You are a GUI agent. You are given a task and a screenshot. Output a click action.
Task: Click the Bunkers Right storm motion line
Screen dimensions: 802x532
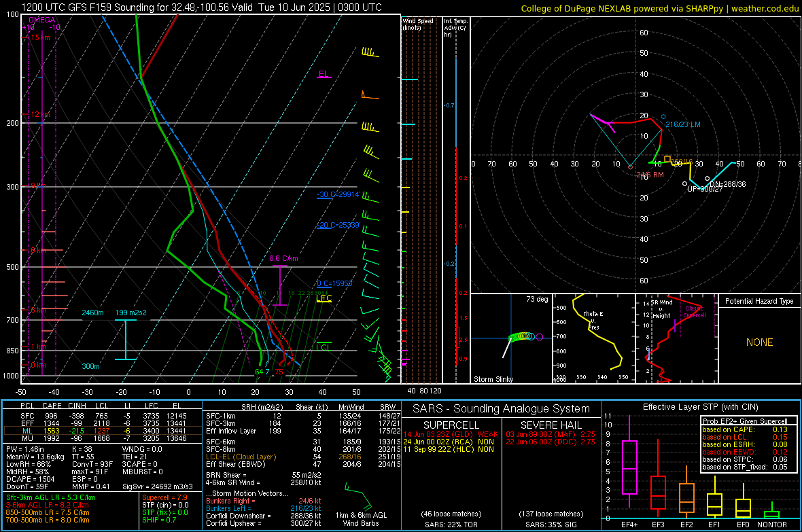pyautogui.click(x=264, y=501)
